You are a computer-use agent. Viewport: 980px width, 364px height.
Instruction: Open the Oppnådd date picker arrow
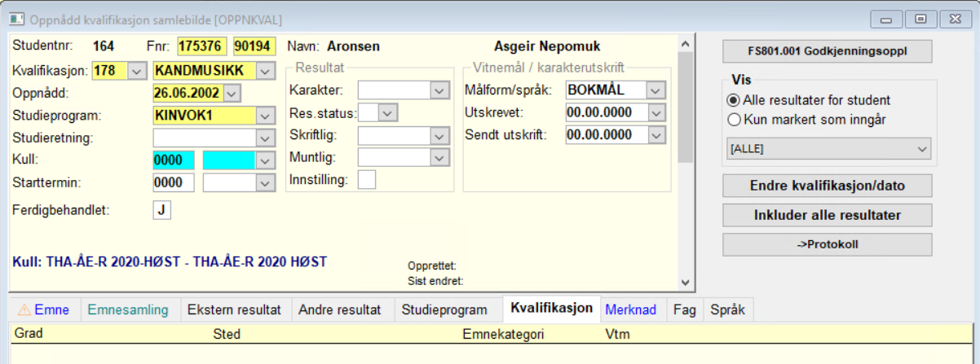[232, 93]
